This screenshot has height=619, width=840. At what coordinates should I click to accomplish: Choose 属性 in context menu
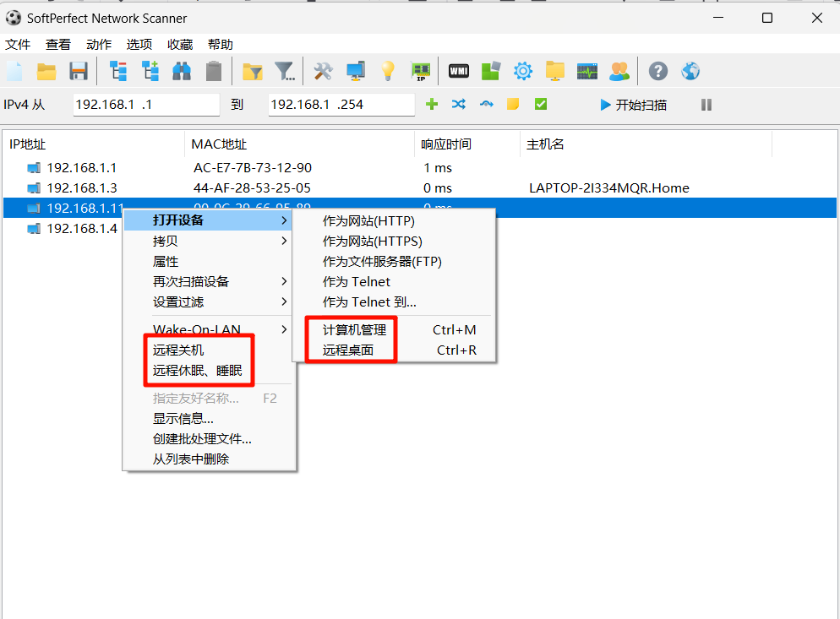[209, 261]
